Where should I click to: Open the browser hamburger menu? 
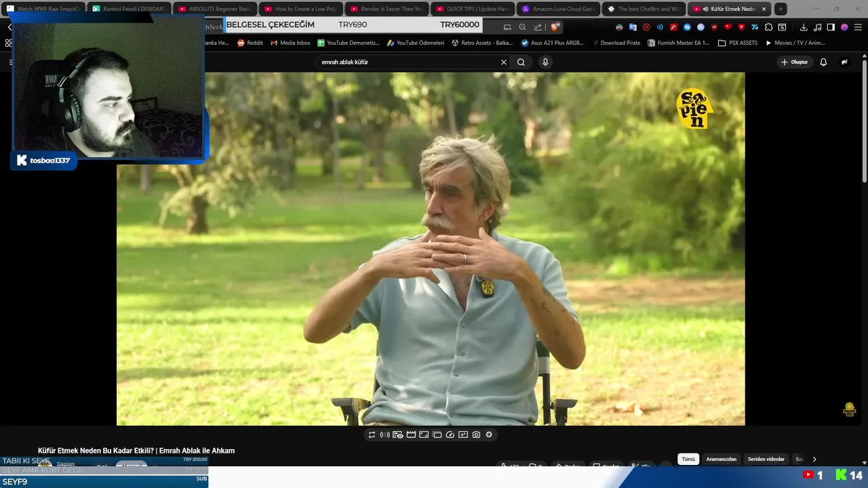tap(858, 27)
